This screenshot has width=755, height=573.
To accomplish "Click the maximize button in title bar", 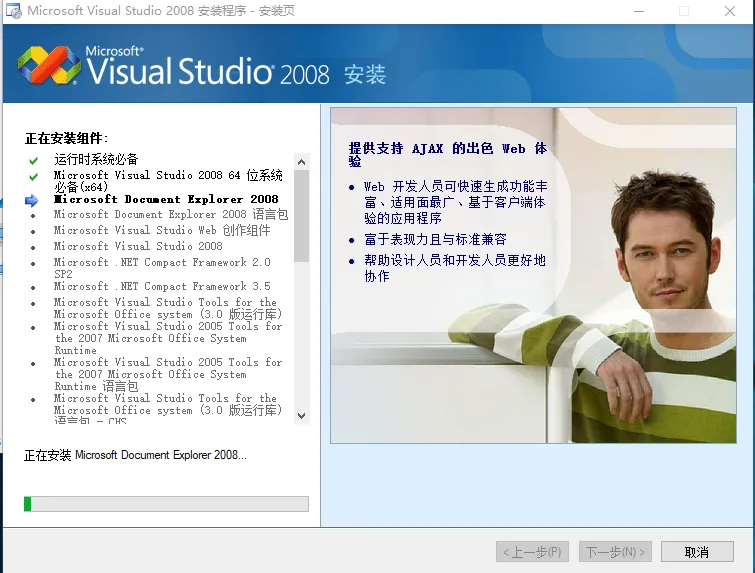I will [x=684, y=11].
